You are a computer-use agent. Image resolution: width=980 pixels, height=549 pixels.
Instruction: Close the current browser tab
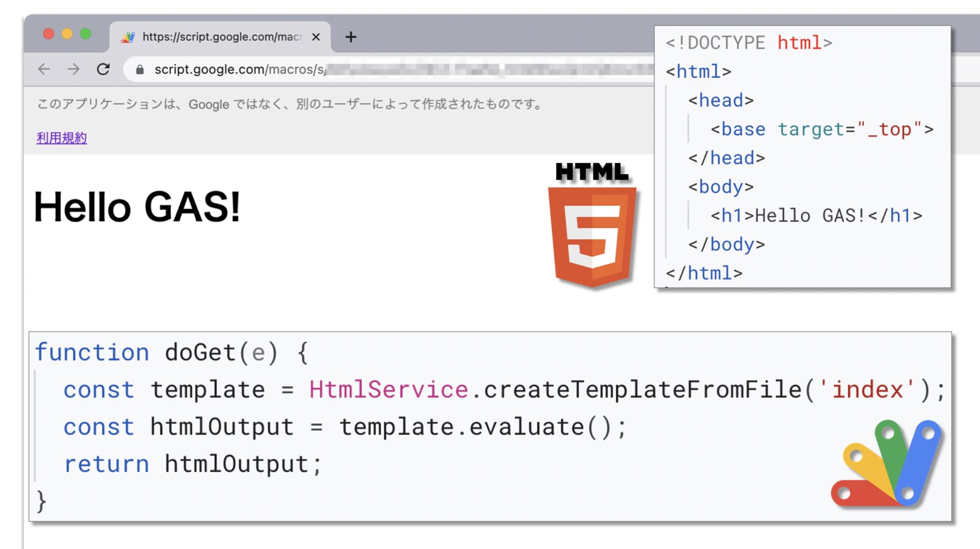pyautogui.click(x=315, y=37)
